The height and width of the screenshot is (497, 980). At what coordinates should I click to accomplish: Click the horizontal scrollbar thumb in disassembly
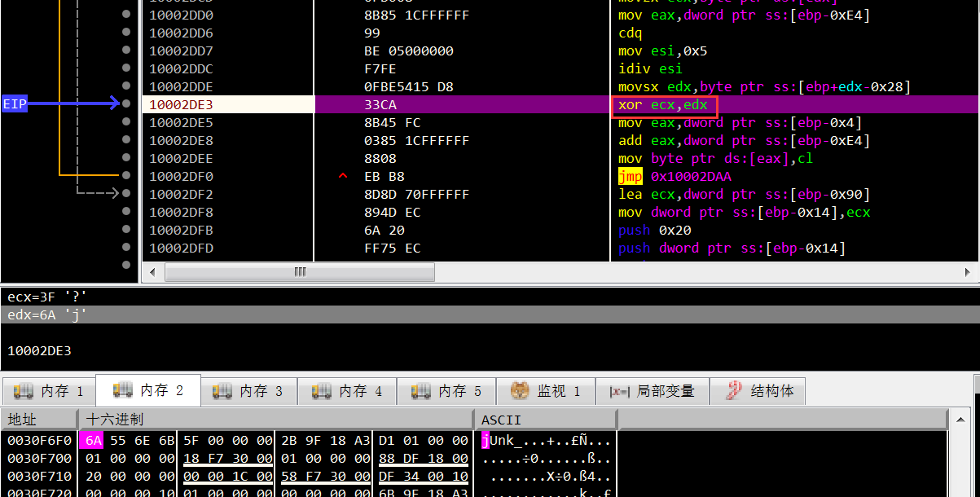tap(300, 271)
